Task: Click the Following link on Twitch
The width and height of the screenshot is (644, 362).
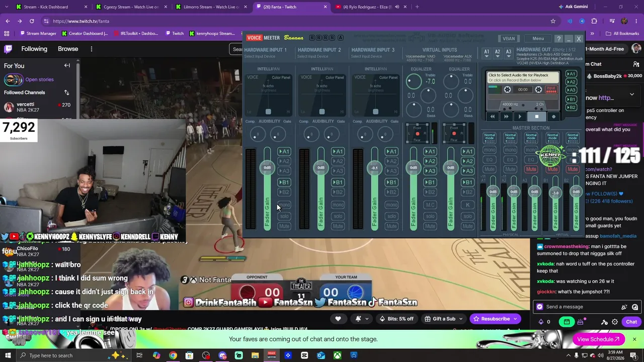Action: coord(34,49)
